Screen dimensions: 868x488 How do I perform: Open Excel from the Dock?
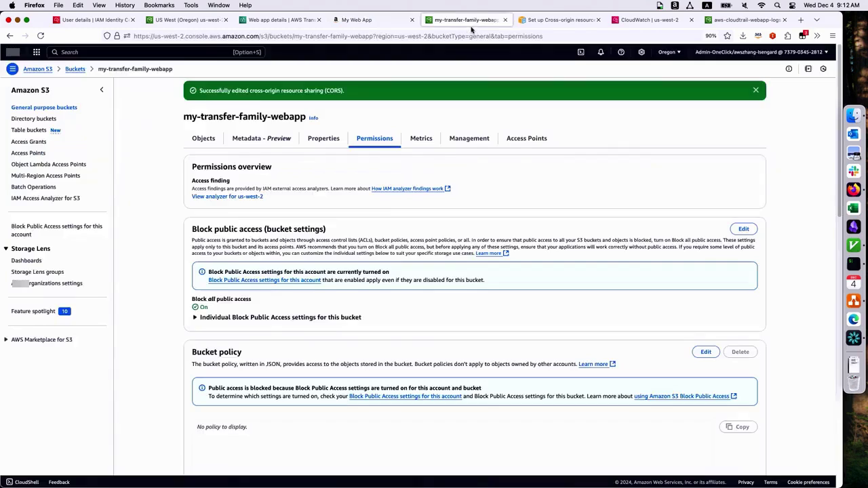point(853,208)
